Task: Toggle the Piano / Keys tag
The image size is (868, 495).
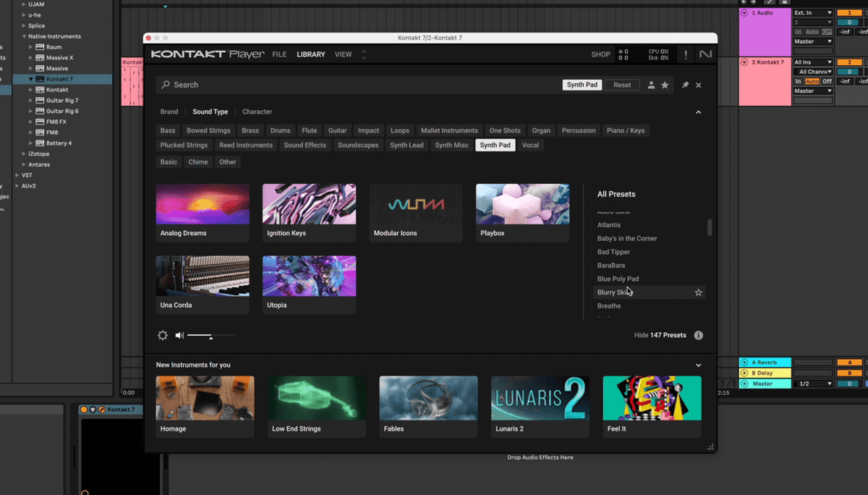Action: click(x=626, y=130)
